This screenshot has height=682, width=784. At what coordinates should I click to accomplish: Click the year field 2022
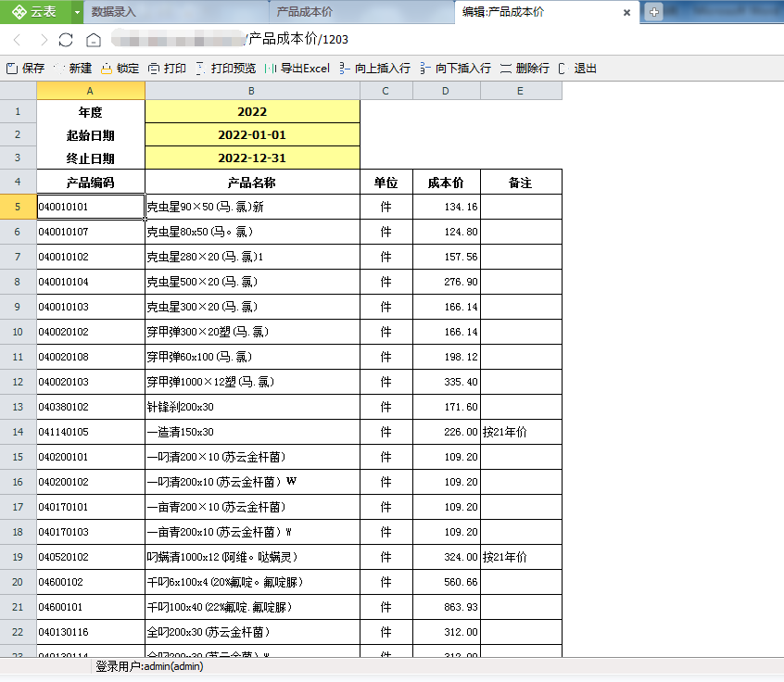tap(252, 111)
